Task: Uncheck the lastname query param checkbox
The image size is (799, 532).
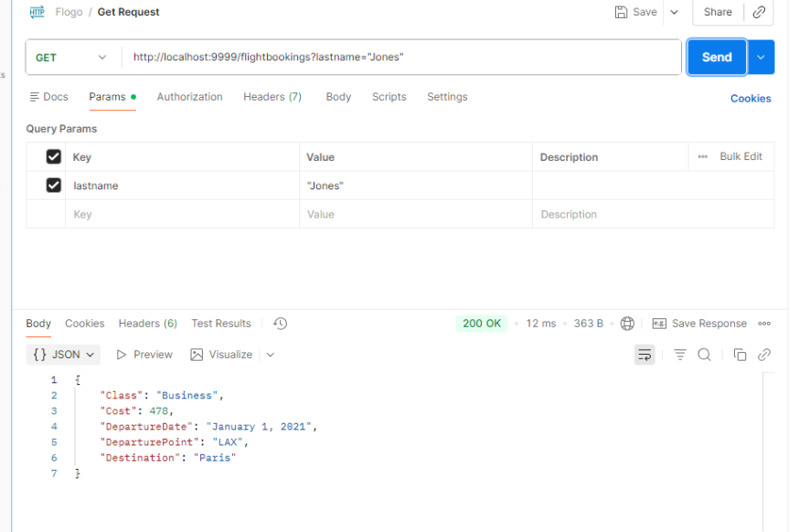Action: [54, 186]
